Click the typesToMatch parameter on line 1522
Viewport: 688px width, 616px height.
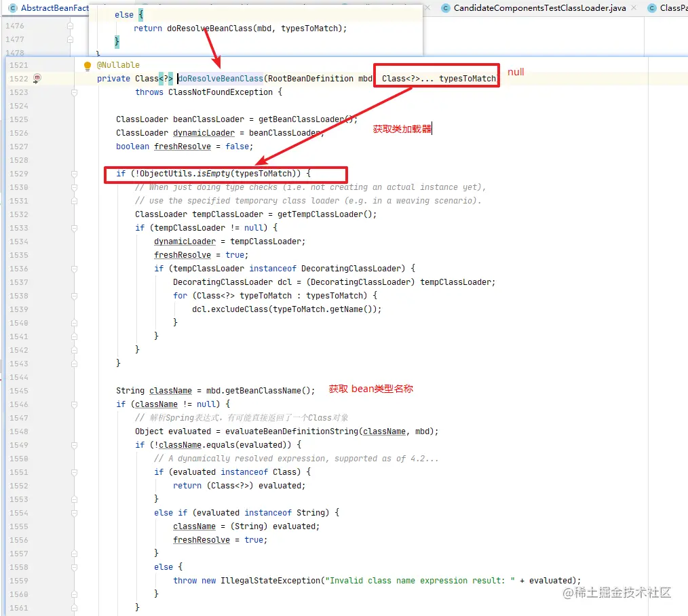click(467, 79)
